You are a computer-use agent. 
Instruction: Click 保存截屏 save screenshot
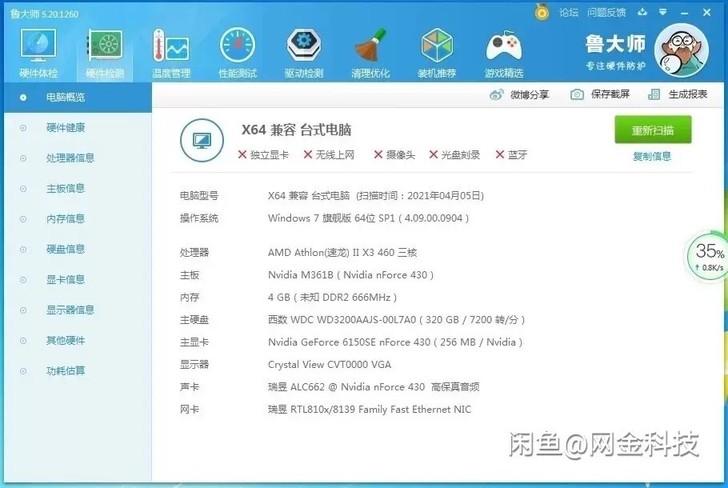[600, 94]
